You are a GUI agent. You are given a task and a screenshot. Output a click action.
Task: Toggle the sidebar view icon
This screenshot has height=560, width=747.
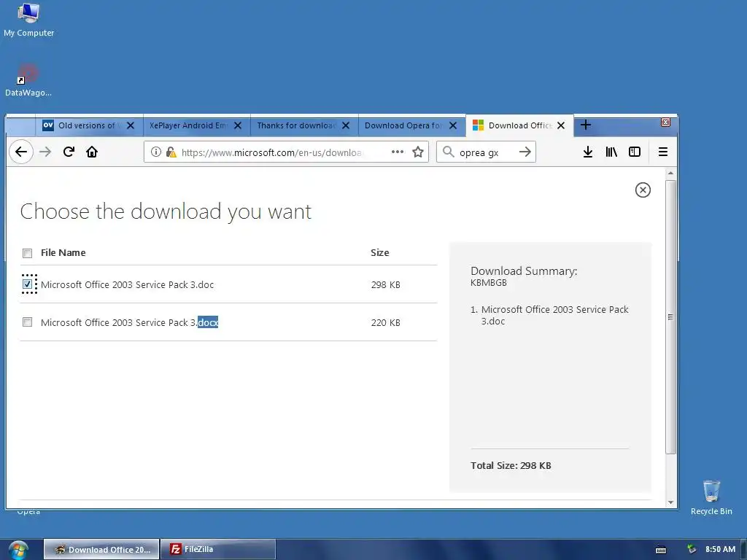(635, 152)
